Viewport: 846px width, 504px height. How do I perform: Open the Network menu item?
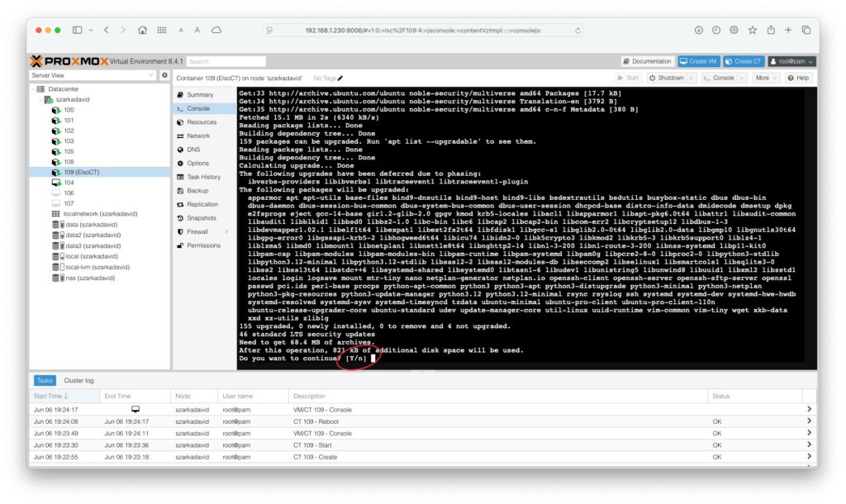[198, 136]
